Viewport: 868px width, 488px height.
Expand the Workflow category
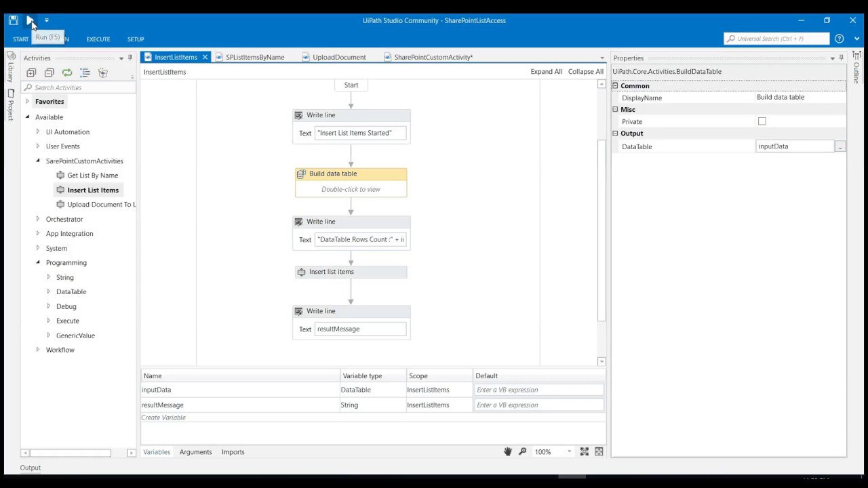coord(38,350)
